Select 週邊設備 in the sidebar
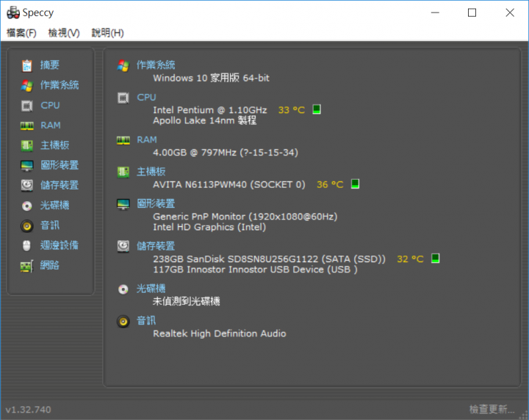 (x=60, y=245)
